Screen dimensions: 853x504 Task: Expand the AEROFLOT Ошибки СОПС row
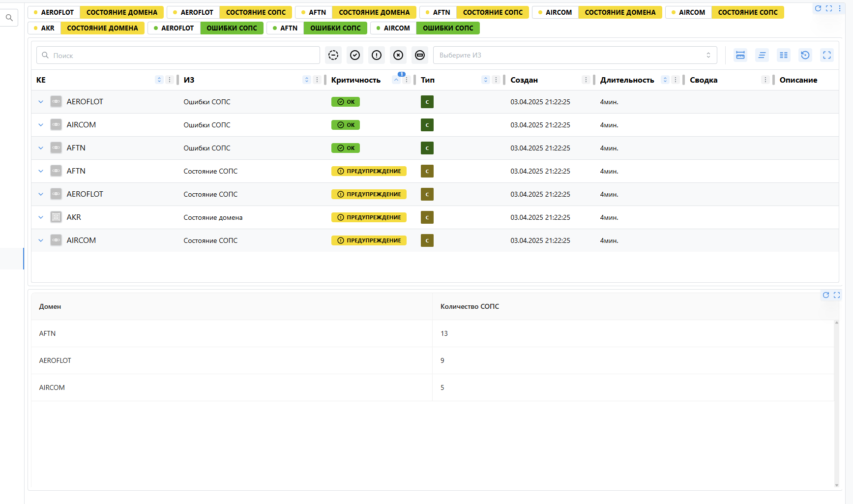41,102
